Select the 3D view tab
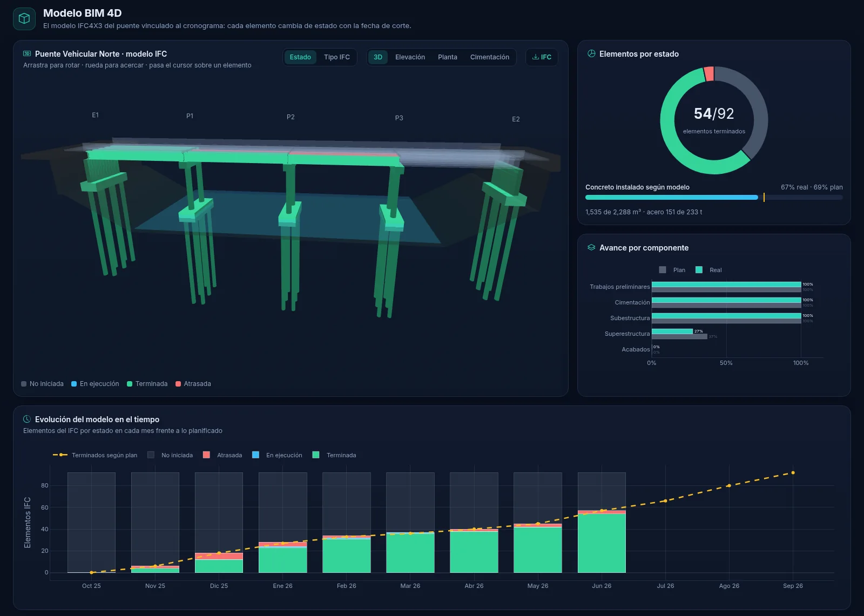The height and width of the screenshot is (616, 864). (x=378, y=57)
